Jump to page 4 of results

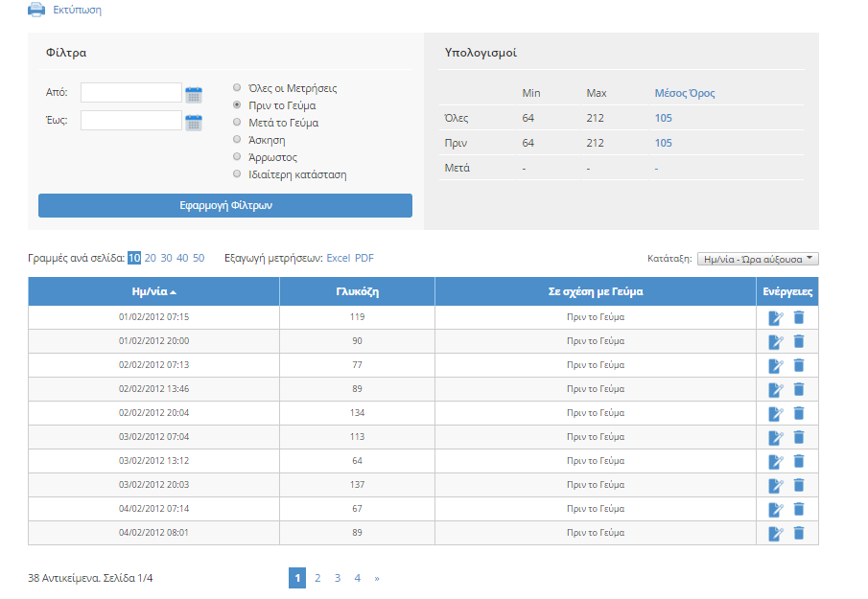[x=357, y=578]
